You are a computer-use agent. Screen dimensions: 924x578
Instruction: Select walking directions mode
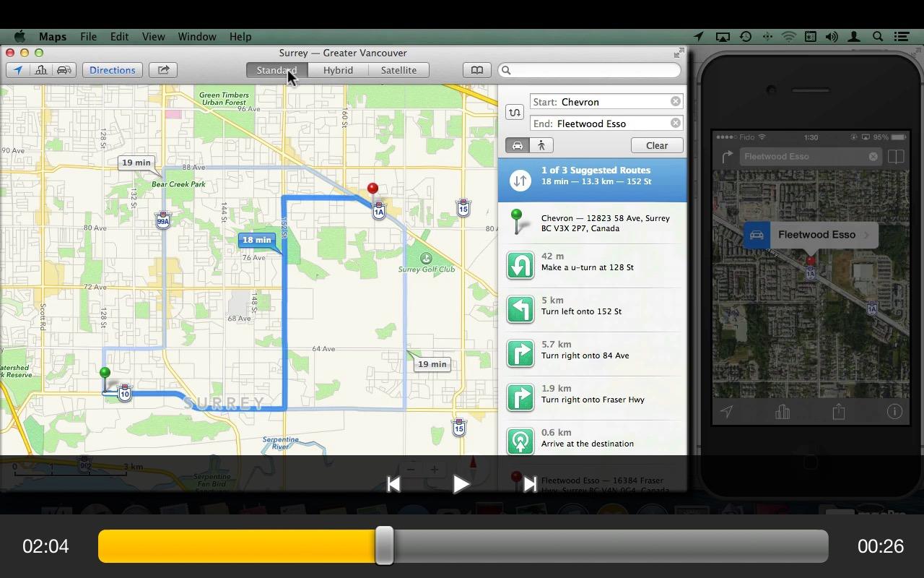tap(541, 145)
